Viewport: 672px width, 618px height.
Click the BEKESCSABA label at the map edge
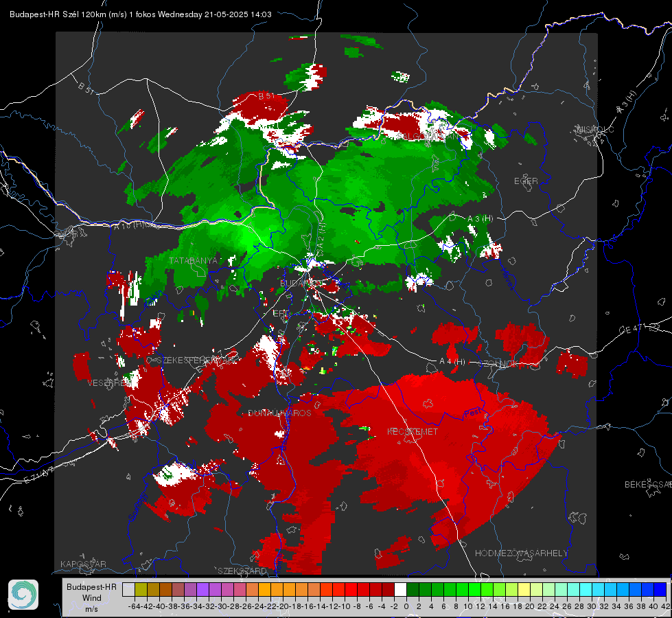pos(648,484)
